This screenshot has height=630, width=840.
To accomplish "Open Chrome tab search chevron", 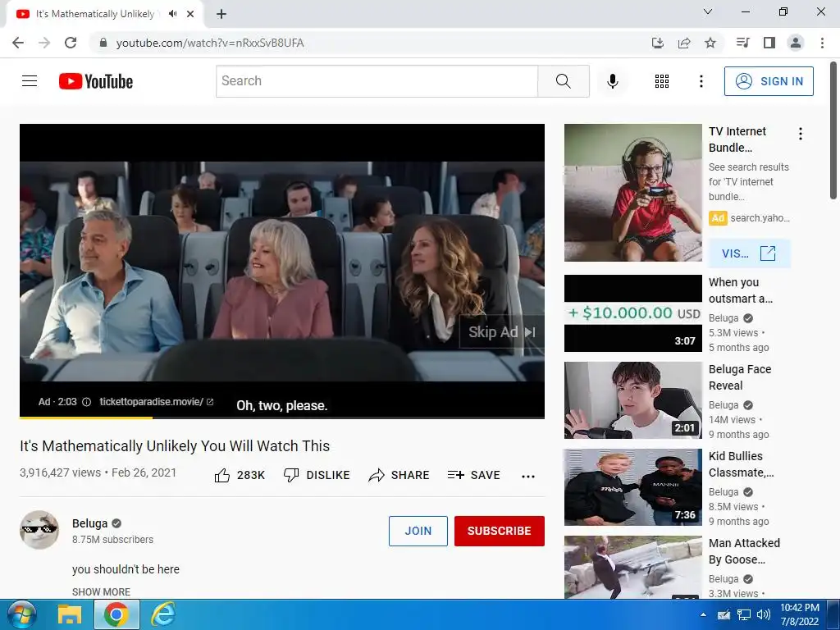I will 708,11.
